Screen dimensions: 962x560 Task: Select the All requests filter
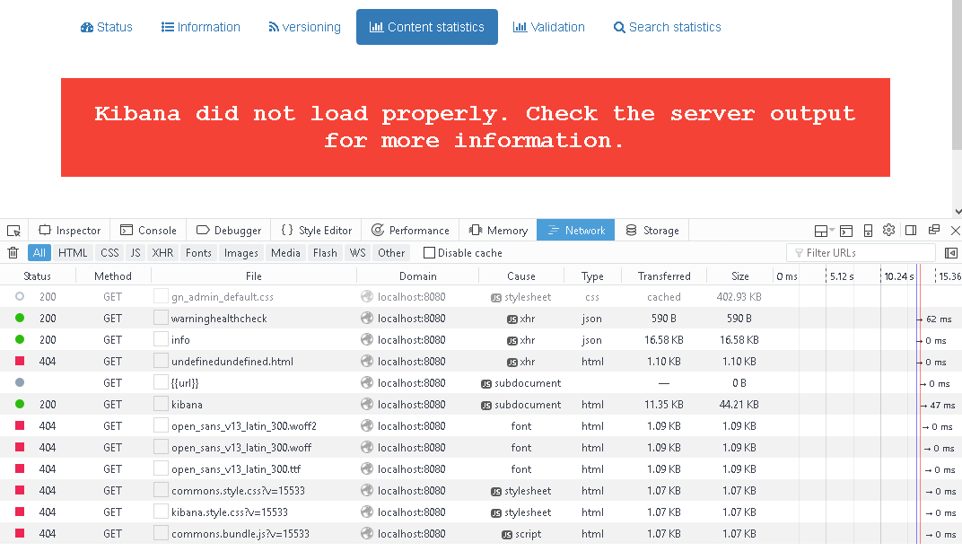[39, 252]
